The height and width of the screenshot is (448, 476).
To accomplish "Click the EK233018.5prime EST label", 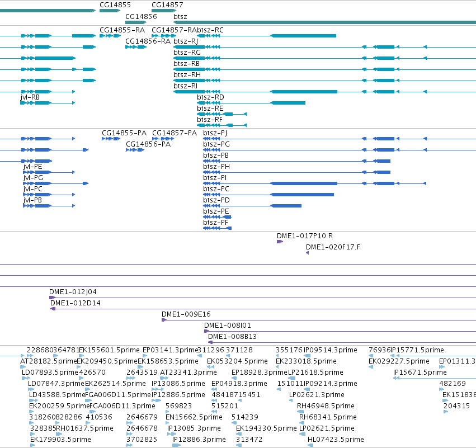I will (306, 361).
